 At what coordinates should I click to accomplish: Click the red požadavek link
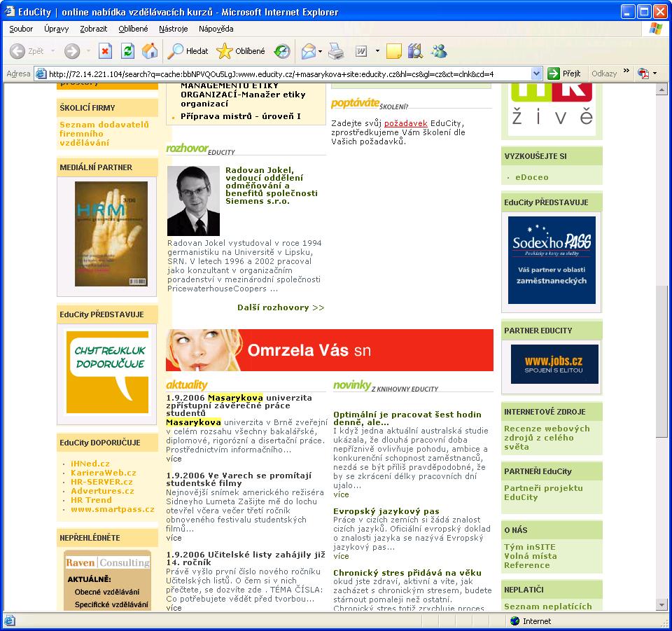pyautogui.click(x=405, y=123)
